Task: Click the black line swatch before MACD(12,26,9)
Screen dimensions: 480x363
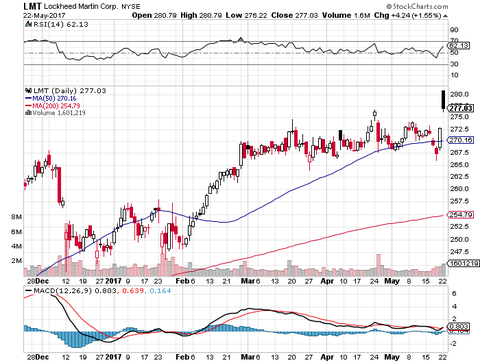Action: [x=29, y=291]
